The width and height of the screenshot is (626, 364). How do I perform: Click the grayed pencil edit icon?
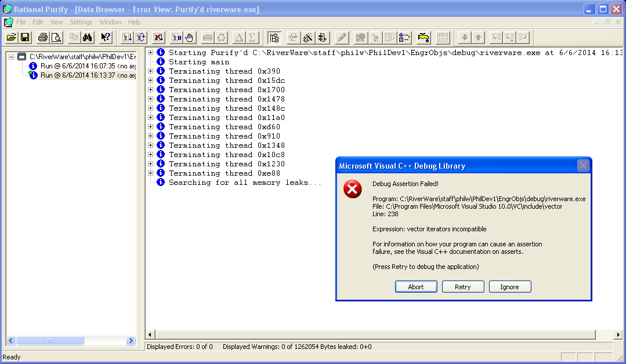tap(342, 38)
